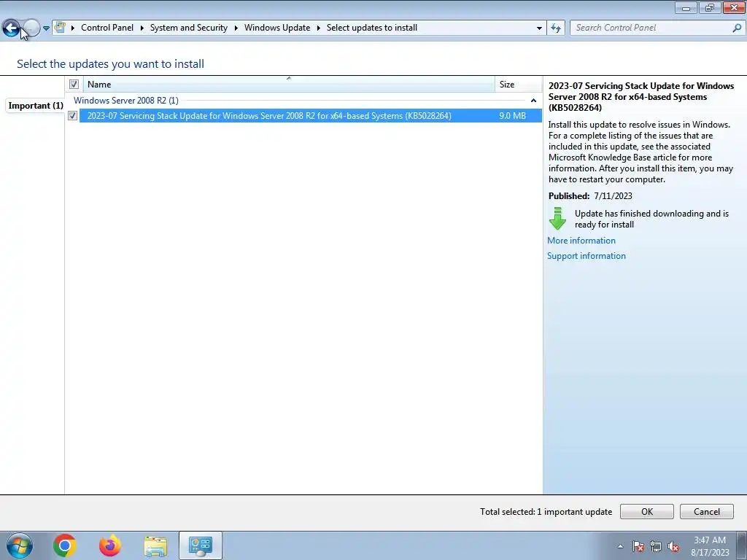Restore down the window
The width and height of the screenshot is (747, 560).
(710, 7)
